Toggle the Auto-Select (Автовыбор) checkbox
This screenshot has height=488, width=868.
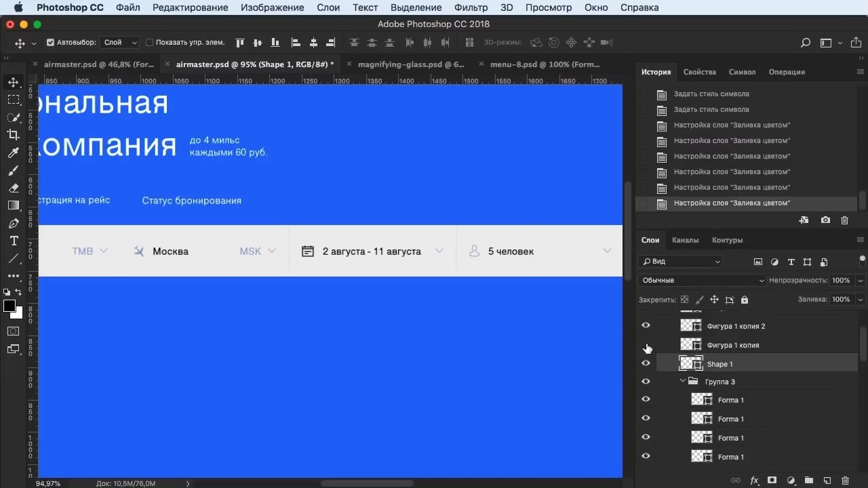coord(50,43)
